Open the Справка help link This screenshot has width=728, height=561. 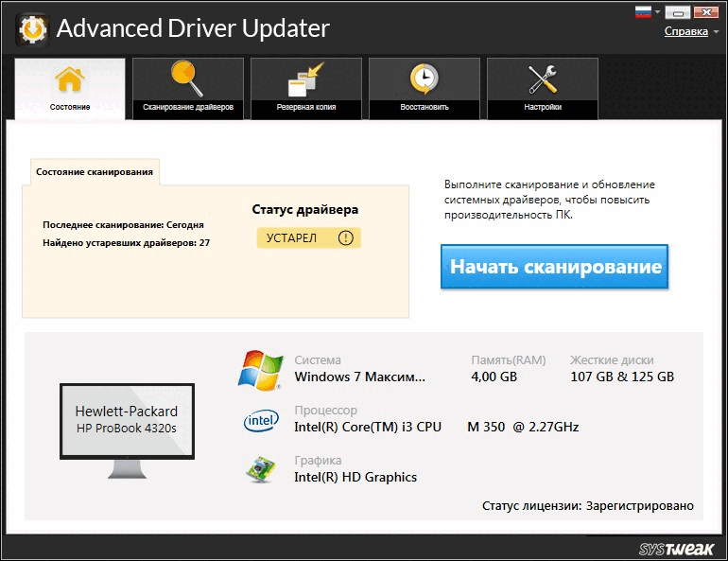click(685, 31)
